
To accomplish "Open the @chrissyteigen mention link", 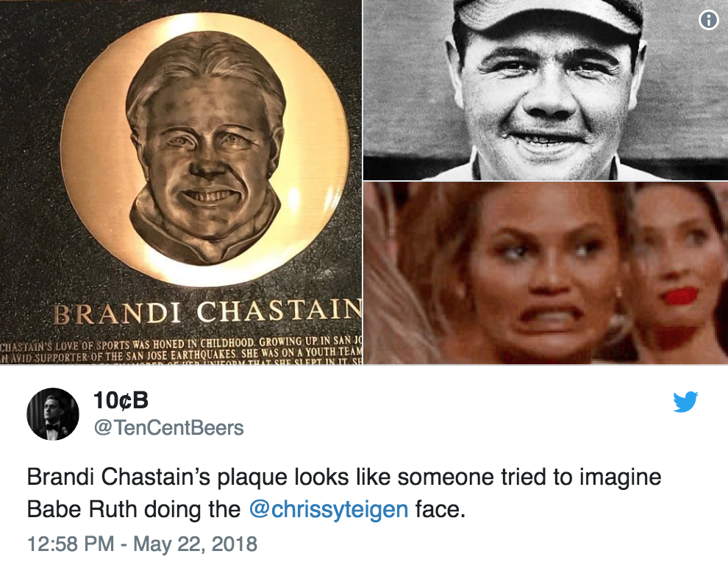I will tap(329, 509).
